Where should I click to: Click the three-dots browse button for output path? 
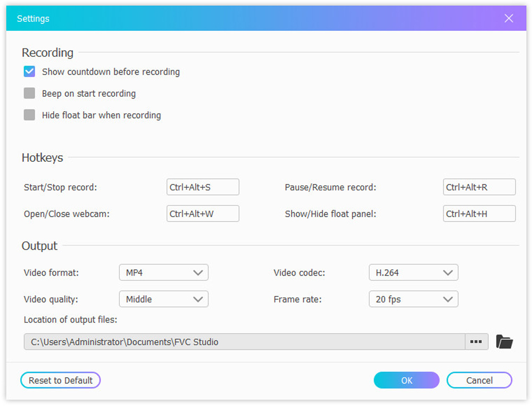(476, 342)
